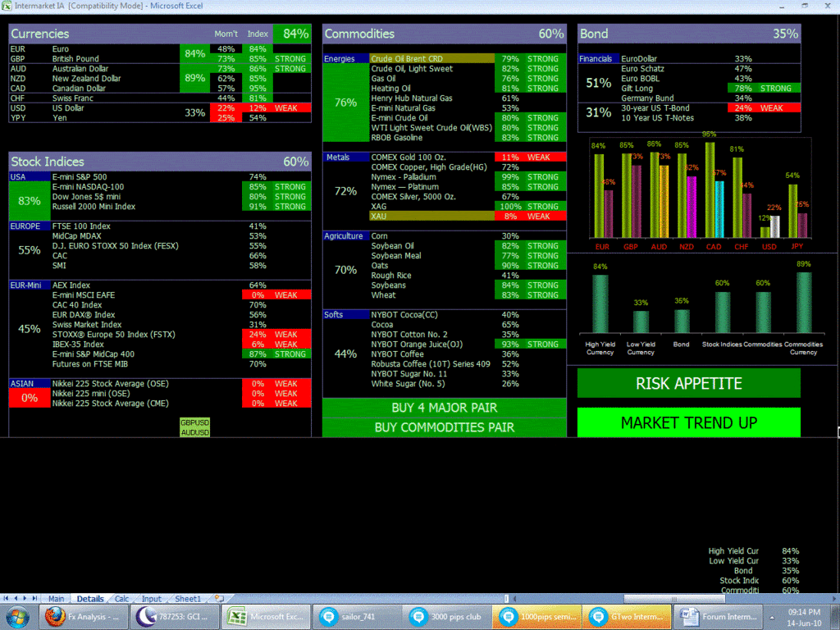Click the horizontal scrollbar right arrow
The image size is (840, 630).
click(834, 598)
